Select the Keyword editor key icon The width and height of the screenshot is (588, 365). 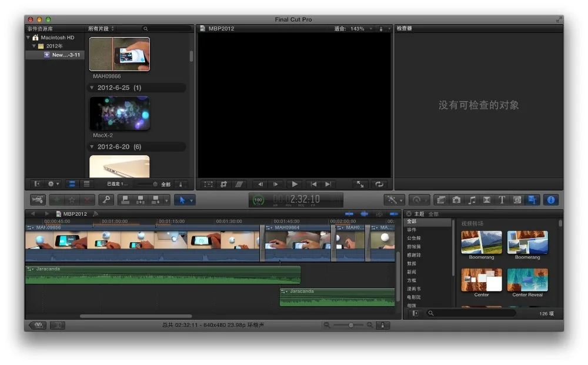108,200
